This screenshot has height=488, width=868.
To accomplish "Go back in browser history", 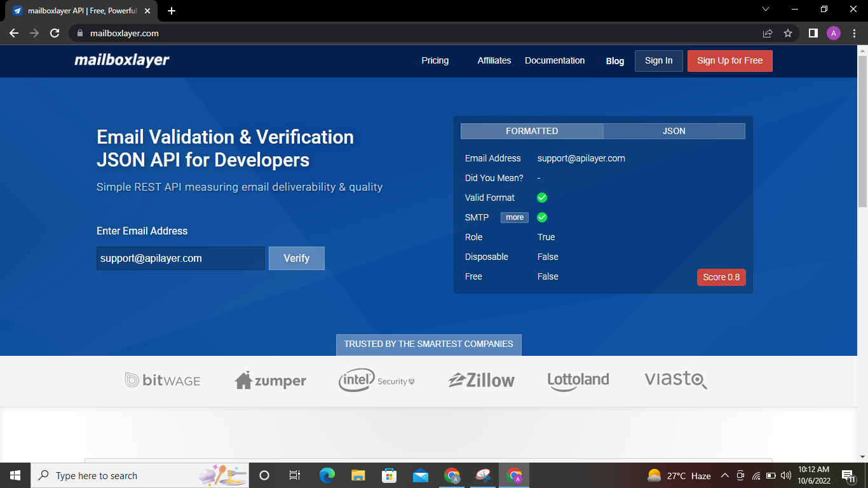I will [14, 33].
